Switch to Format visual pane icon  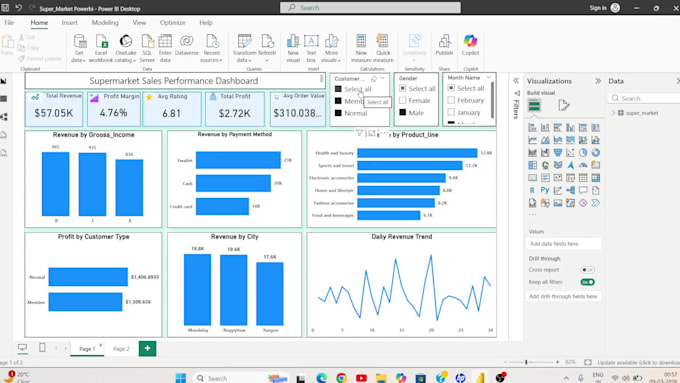click(563, 105)
